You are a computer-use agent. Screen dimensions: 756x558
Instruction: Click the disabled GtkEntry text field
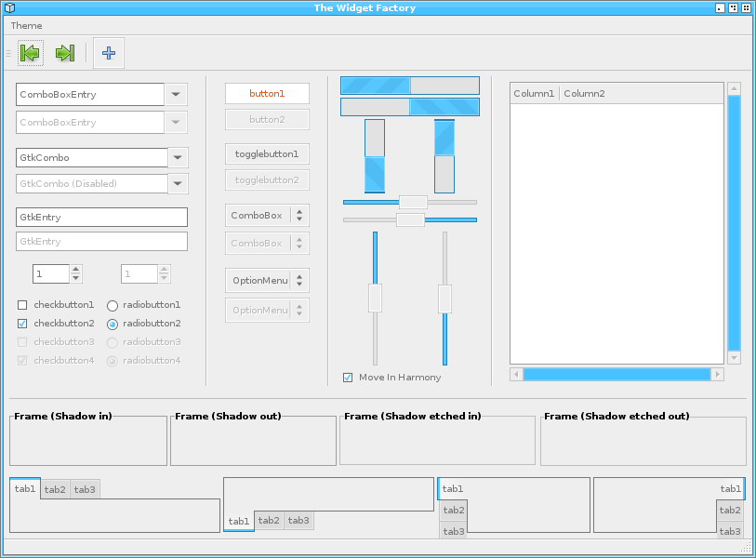coord(101,241)
